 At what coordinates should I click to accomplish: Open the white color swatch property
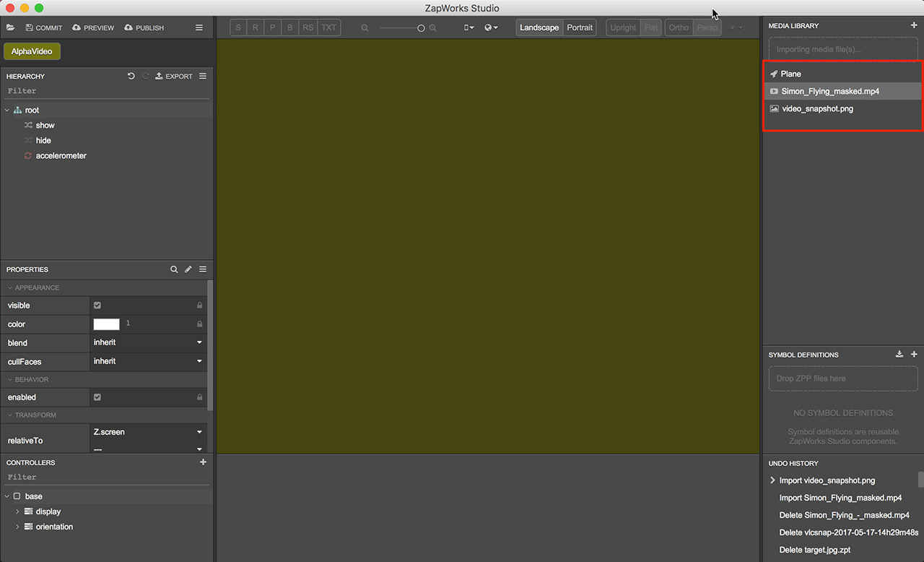tap(107, 324)
